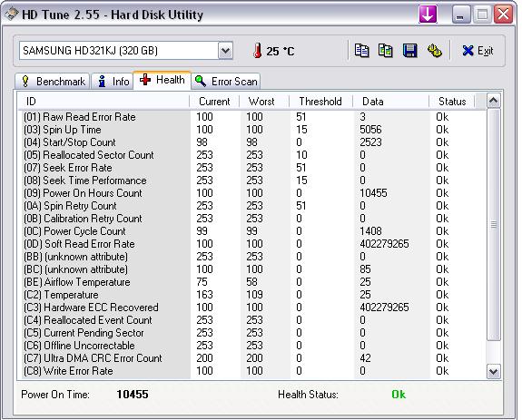Screen dimensions: 522x420
Task: Select the Raw Read Error Rate row
Action: tap(253, 117)
